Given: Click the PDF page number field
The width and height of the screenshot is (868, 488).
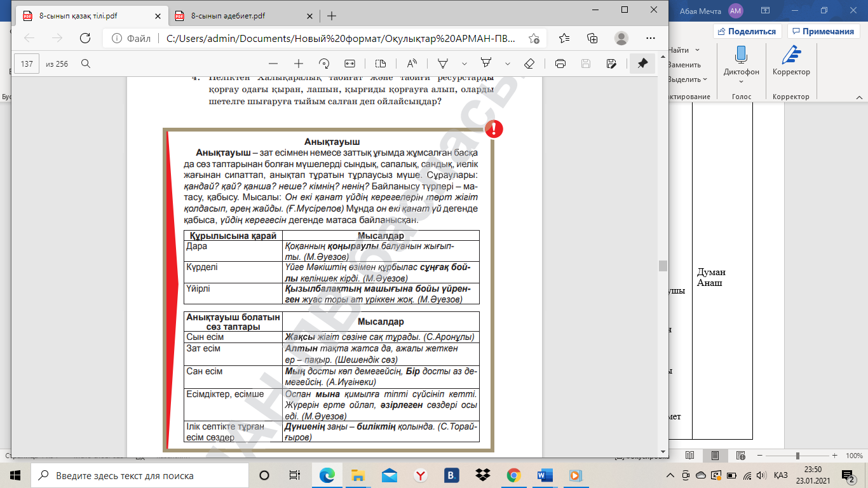Looking at the screenshot, I should 27,64.
